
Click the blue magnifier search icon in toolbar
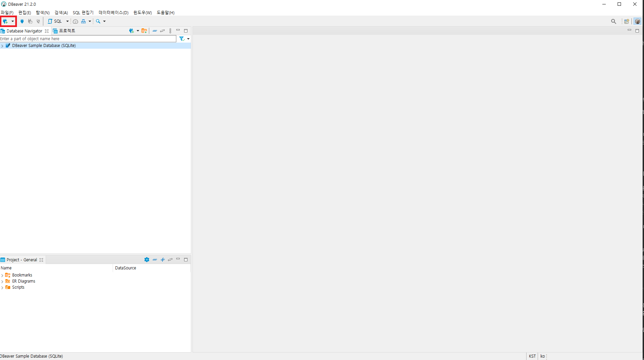tap(98, 21)
